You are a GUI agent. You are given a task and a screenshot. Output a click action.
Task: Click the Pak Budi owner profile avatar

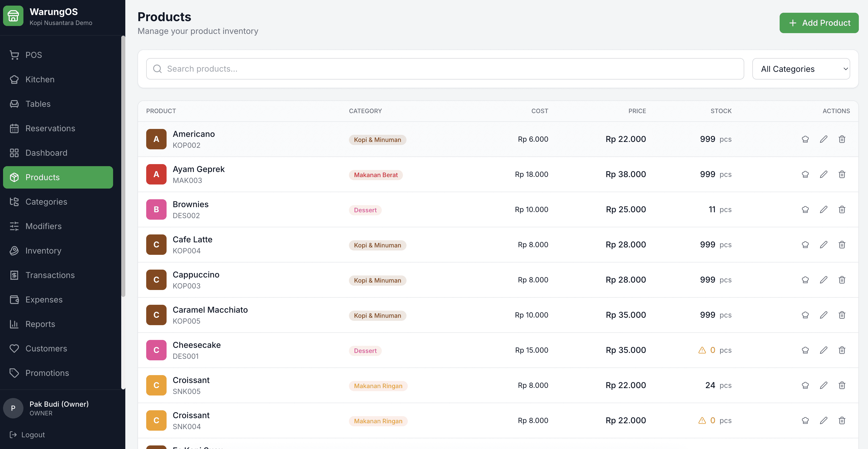(x=13, y=408)
